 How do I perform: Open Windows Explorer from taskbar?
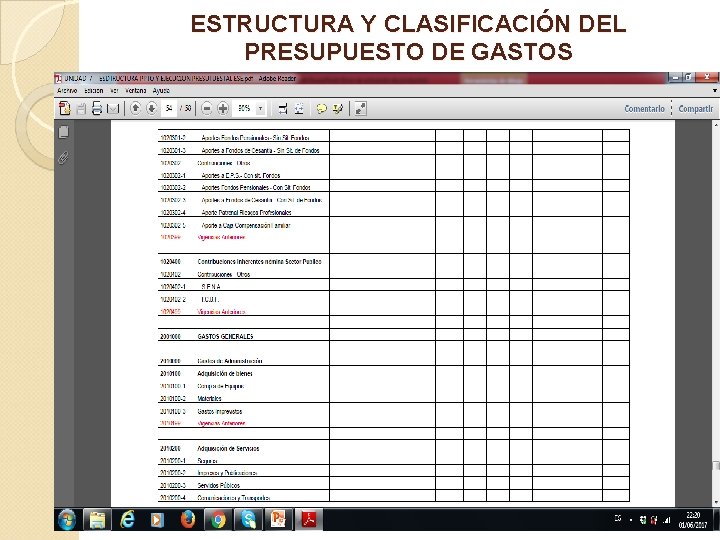pyautogui.click(x=97, y=520)
